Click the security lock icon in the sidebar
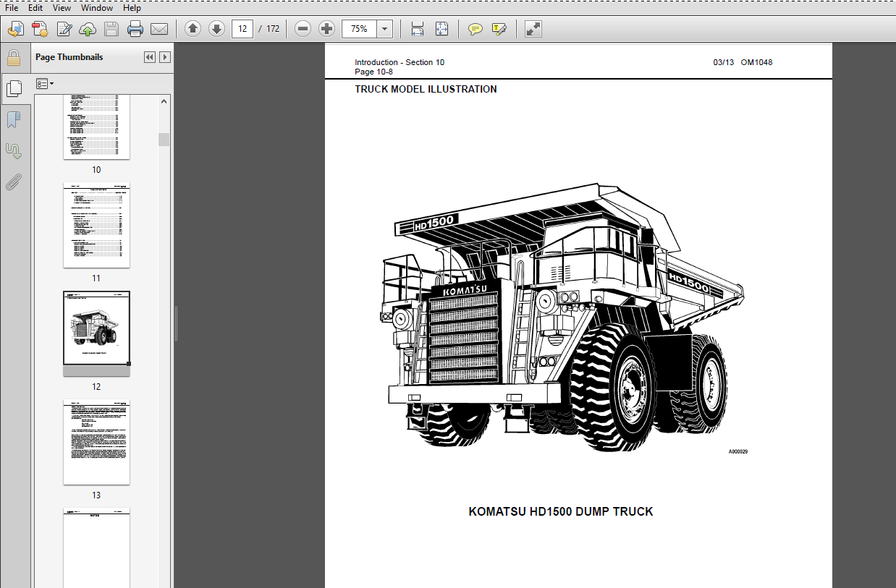This screenshot has height=588, width=896. [x=14, y=58]
